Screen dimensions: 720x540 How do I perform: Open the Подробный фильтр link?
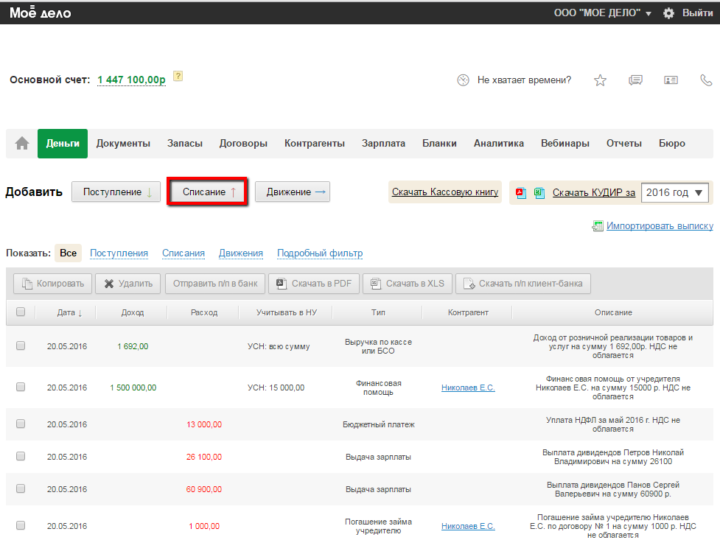pyautogui.click(x=319, y=253)
